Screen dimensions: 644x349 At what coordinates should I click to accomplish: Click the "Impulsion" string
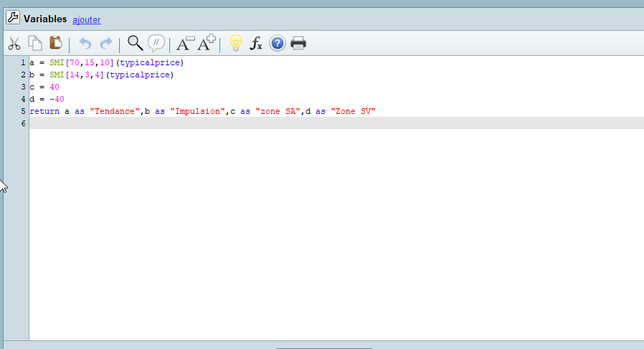pyautogui.click(x=198, y=111)
